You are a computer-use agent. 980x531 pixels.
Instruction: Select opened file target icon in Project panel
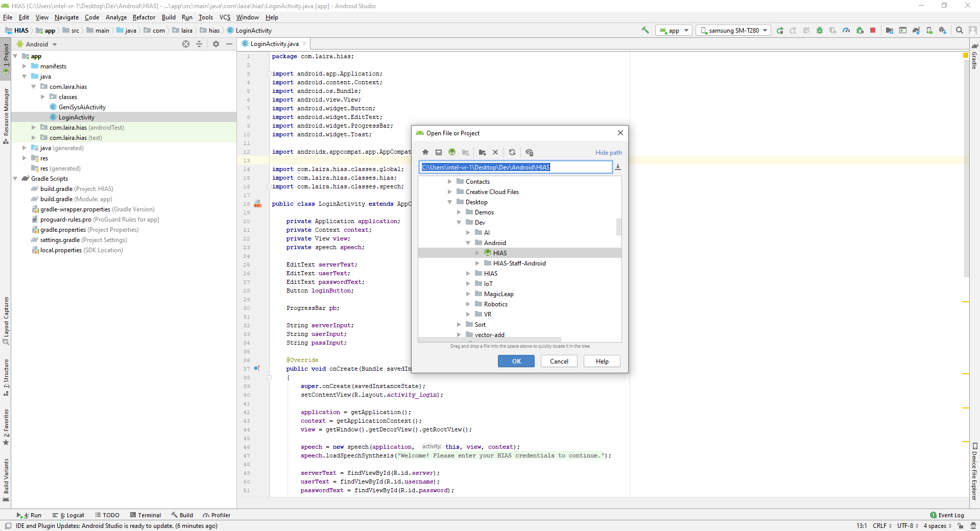pyautogui.click(x=186, y=44)
